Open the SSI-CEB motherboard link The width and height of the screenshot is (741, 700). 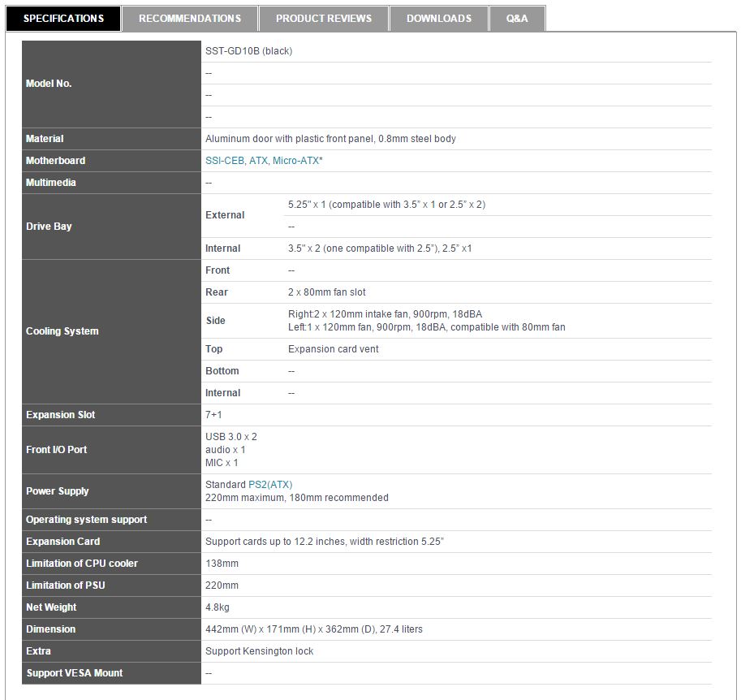225,161
